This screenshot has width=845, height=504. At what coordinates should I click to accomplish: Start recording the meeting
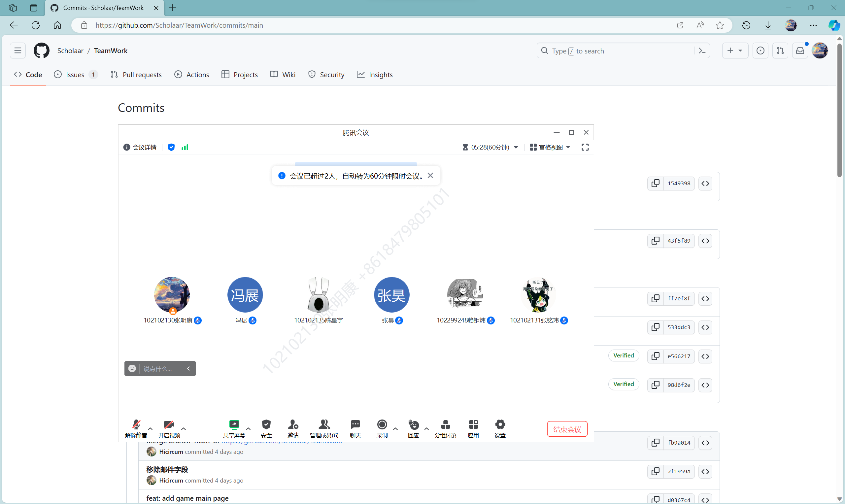click(x=382, y=428)
